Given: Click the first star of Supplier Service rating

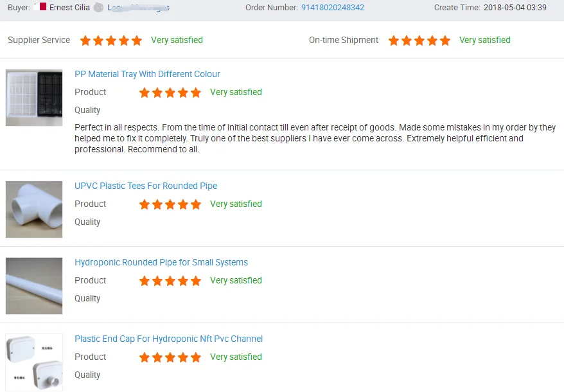Looking at the screenshot, I should [85, 40].
